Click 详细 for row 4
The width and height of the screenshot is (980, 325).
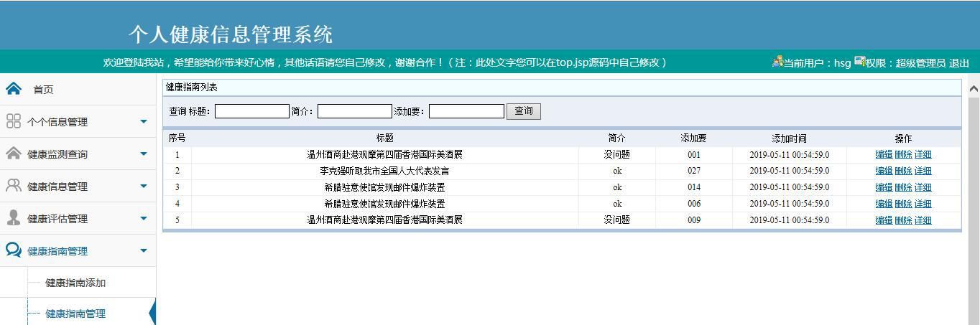(923, 204)
